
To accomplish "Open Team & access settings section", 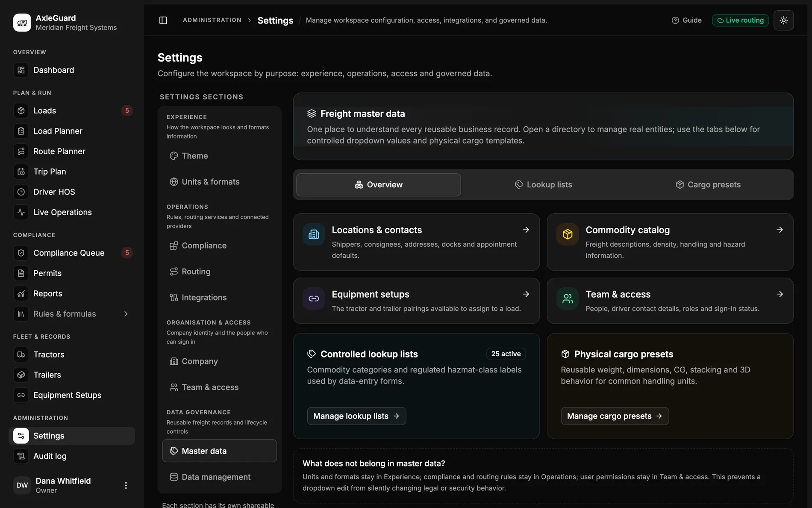I will pos(219,387).
